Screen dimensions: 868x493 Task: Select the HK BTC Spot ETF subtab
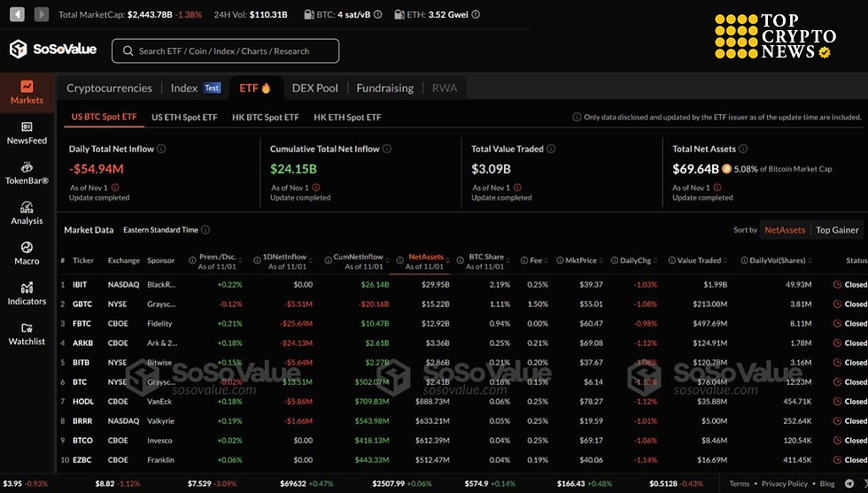coord(265,118)
